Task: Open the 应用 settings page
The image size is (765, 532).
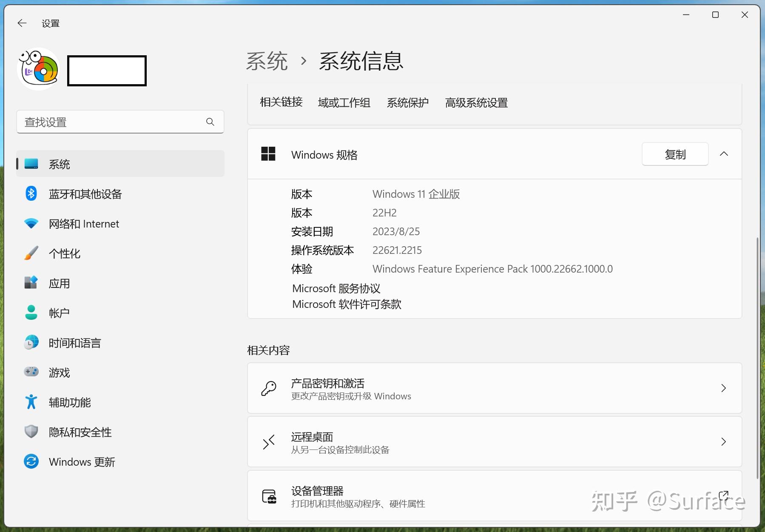Action: [x=60, y=283]
